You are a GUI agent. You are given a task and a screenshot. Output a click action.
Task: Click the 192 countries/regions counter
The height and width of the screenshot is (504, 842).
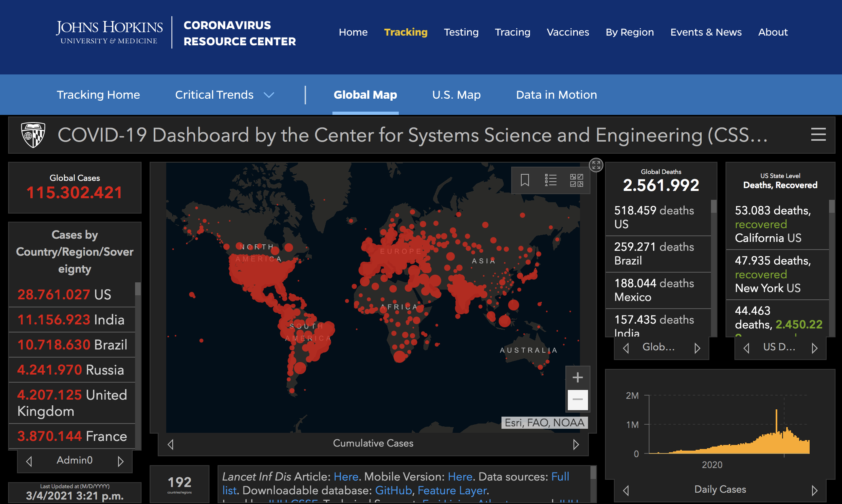click(180, 484)
